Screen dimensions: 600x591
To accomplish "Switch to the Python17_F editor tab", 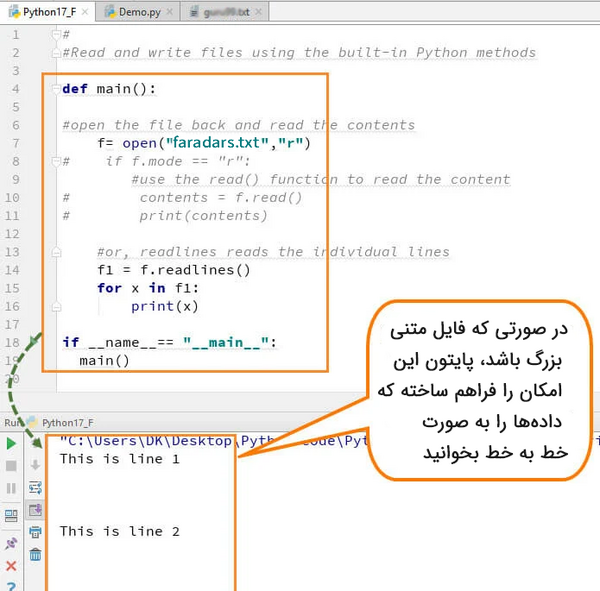I will click(49, 12).
